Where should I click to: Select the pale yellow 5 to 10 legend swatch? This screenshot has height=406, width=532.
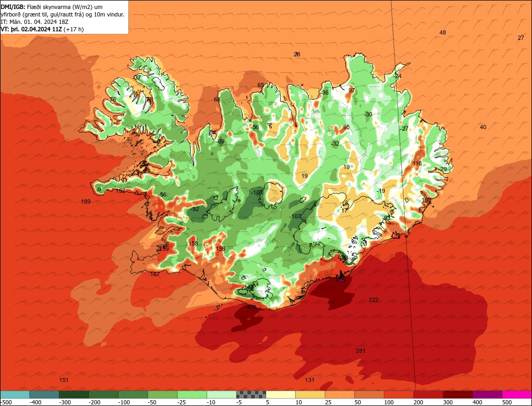tap(280, 394)
